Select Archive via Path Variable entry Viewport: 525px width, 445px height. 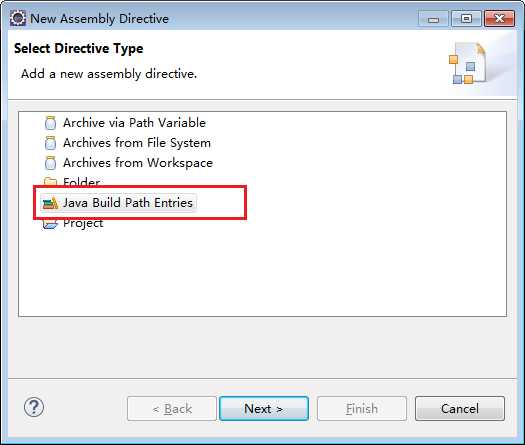134,123
